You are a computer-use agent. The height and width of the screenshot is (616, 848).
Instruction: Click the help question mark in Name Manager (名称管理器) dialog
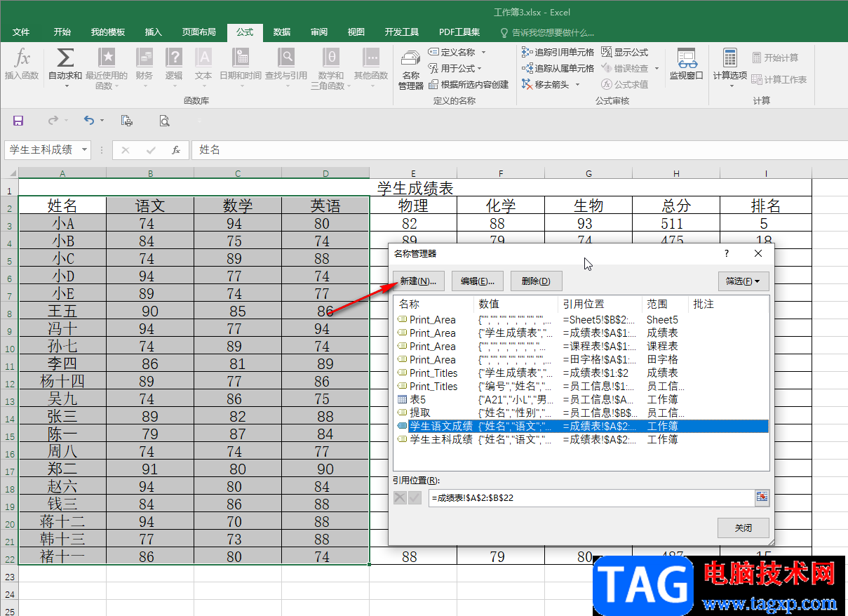click(x=727, y=253)
